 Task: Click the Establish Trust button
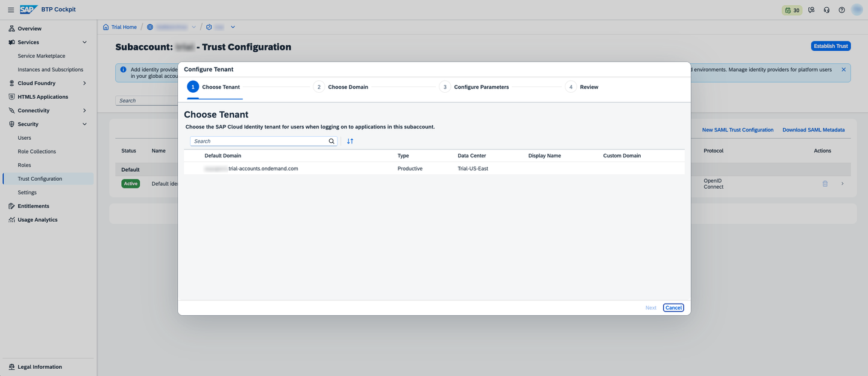pyautogui.click(x=831, y=46)
